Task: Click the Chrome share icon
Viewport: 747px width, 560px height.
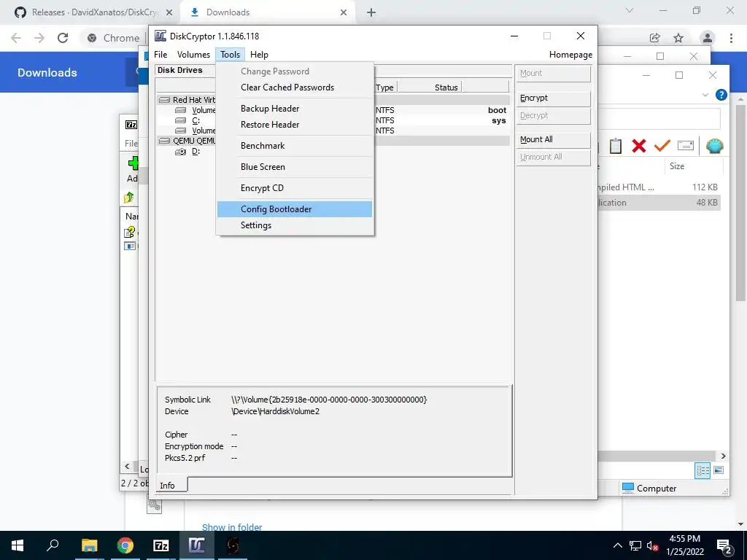Action: pos(655,38)
